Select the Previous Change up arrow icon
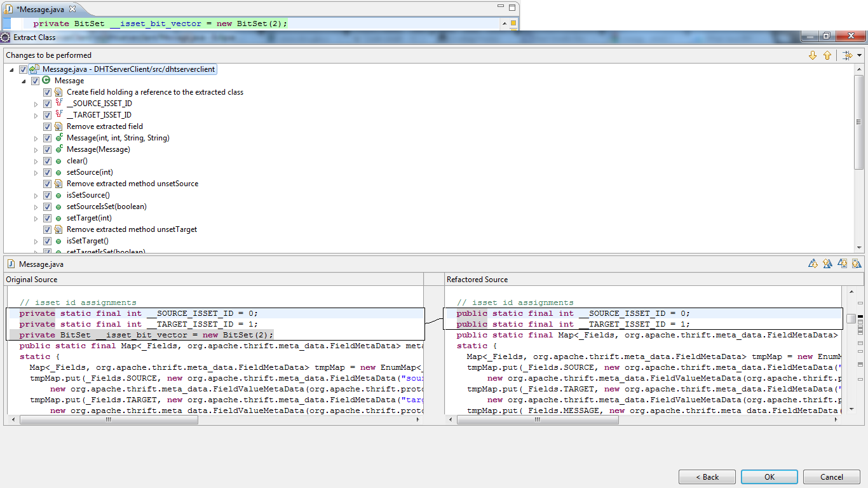Viewport: 868px width, 488px height. point(827,55)
